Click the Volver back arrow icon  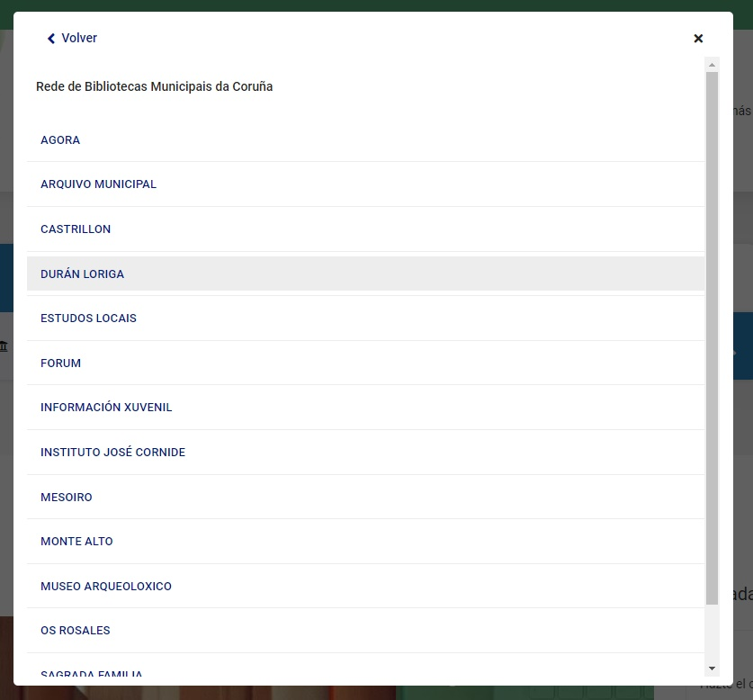(x=51, y=39)
